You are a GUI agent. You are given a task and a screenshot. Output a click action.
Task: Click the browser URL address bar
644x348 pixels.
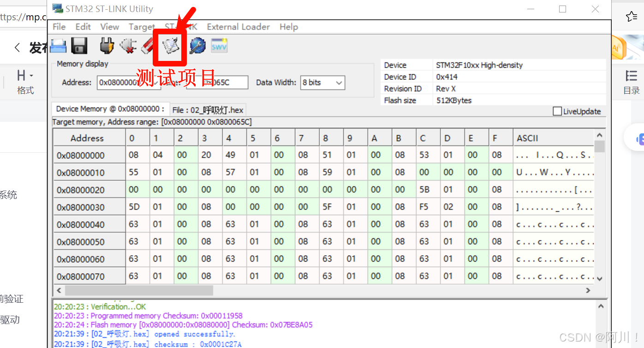tap(23, 17)
